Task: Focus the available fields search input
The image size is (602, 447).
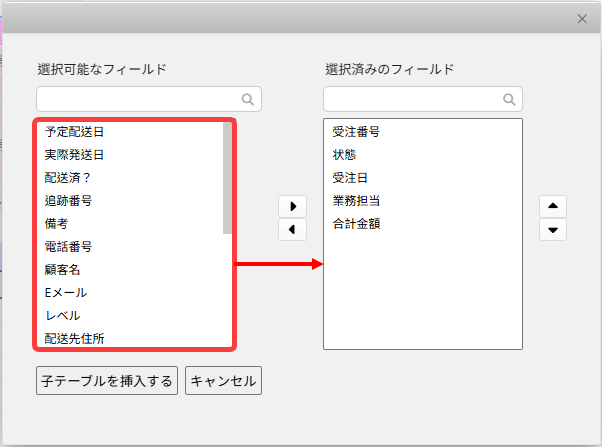Action: (138, 99)
